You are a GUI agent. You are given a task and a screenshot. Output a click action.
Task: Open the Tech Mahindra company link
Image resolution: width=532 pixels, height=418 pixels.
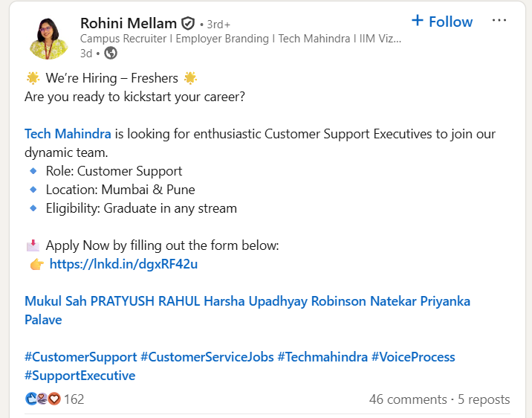[x=68, y=134]
